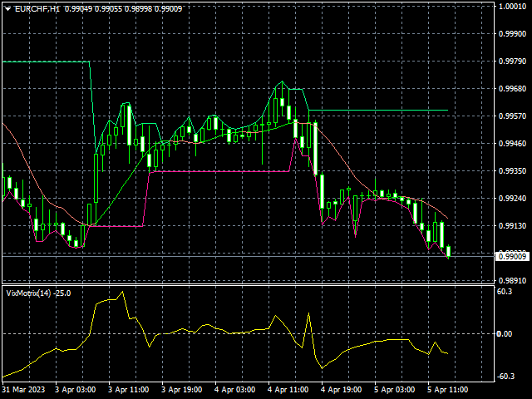Click the 5 Apr 11:00 time label
This screenshot has height=399, width=532.
pyautogui.click(x=448, y=390)
